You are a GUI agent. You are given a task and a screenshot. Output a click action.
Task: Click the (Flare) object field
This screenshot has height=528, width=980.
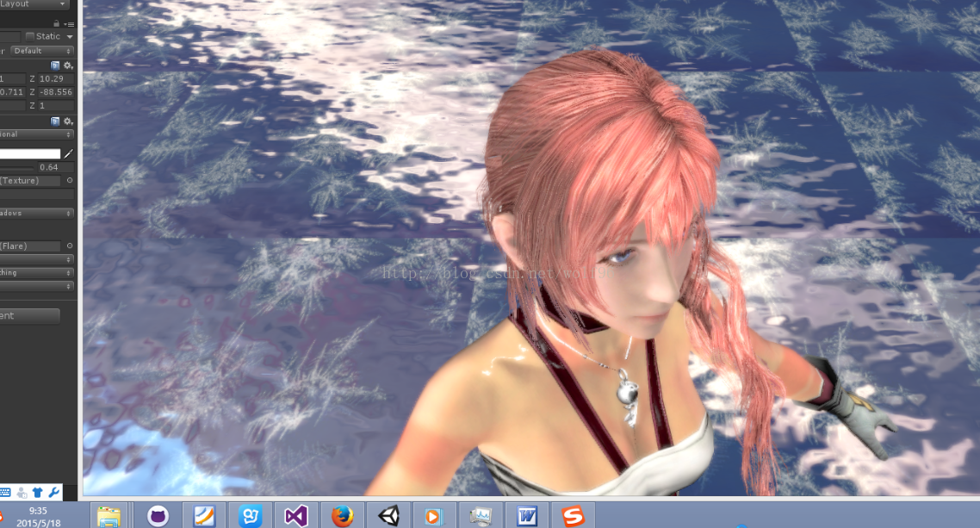(30, 246)
